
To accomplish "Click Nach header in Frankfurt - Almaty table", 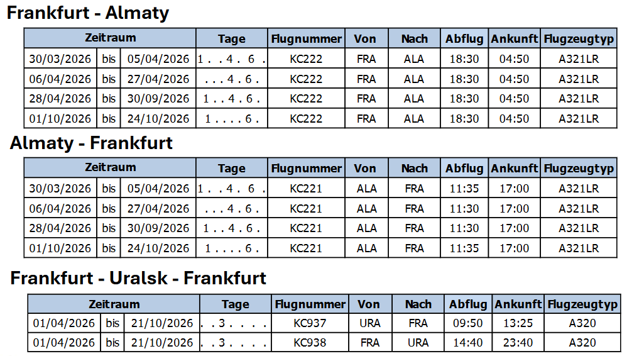I will pyautogui.click(x=414, y=39).
